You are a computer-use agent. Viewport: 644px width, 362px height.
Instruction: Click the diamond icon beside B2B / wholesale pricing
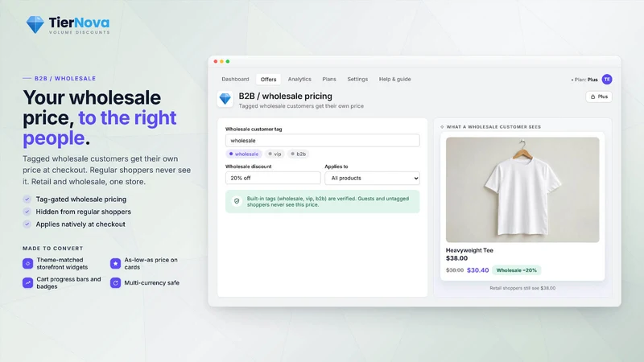(225, 98)
